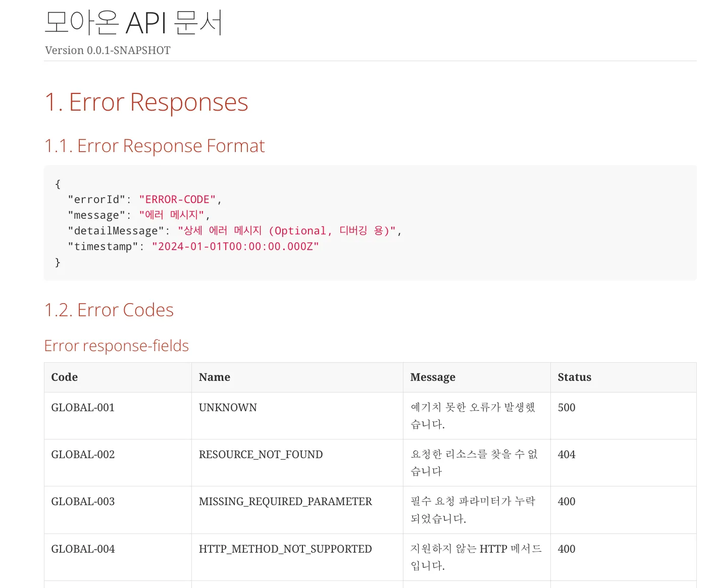
Task: Click the "errorId" key in the code block
Action: (x=96, y=200)
